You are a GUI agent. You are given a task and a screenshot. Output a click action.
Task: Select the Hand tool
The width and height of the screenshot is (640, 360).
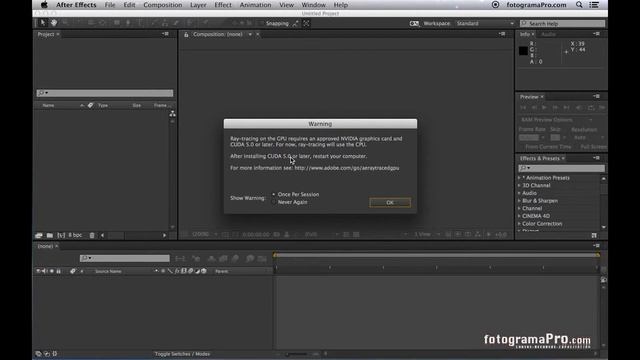(x=54, y=23)
